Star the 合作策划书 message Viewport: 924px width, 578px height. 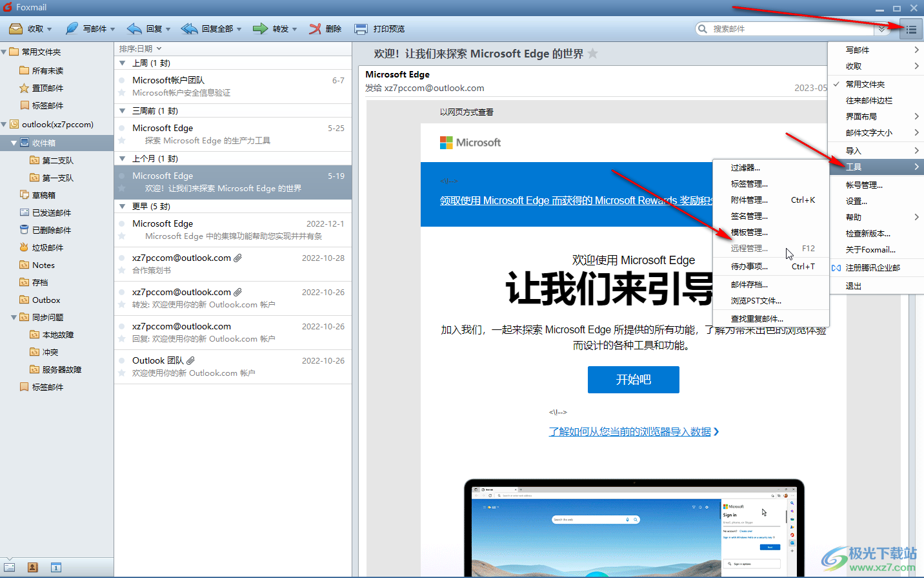[122, 271]
